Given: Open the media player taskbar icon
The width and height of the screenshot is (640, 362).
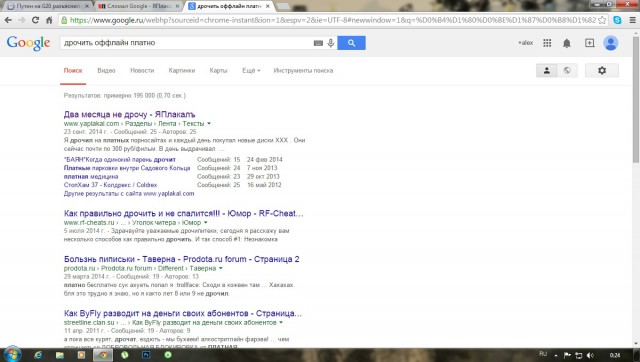Looking at the screenshot, I should [81, 355].
